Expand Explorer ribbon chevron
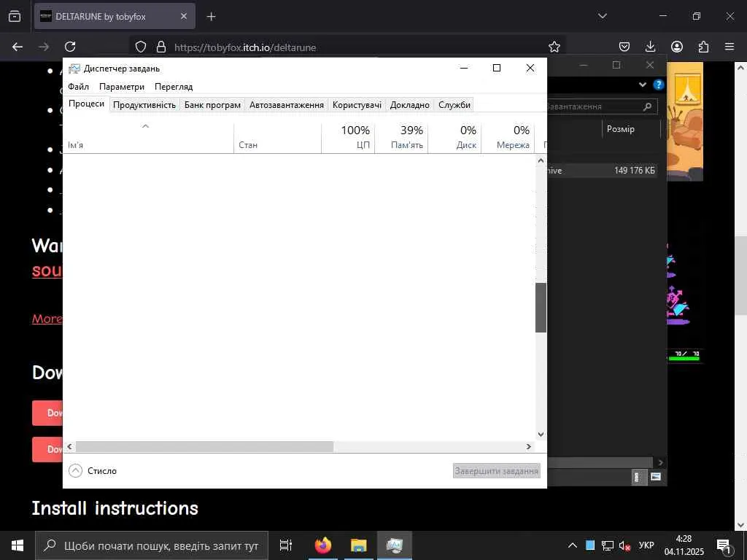Viewport: 747px width, 560px height. click(x=642, y=85)
